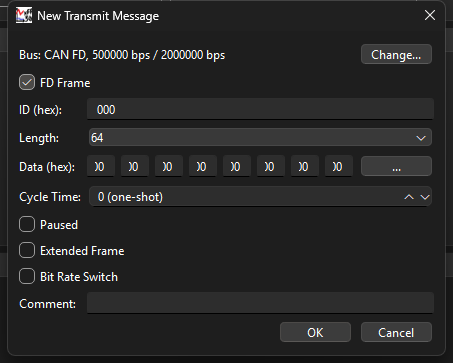
Task: Click the Bus: CAN FD bitrate text
Action: [122, 55]
